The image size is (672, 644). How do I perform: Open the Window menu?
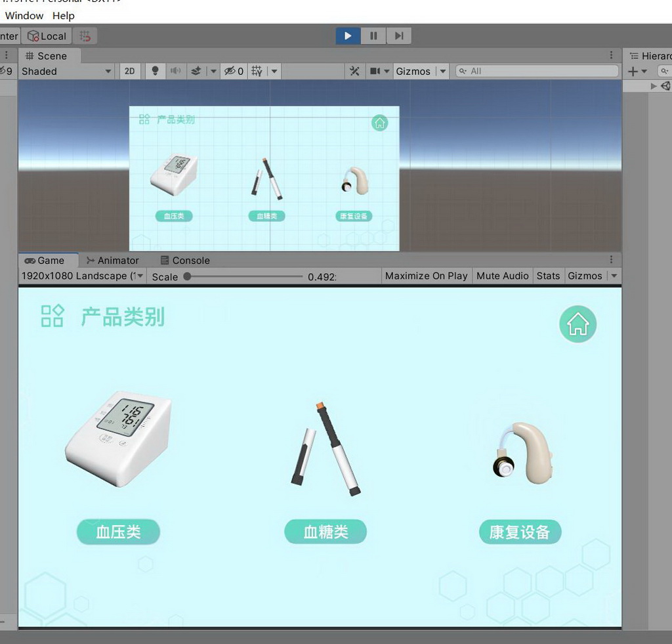tap(24, 16)
